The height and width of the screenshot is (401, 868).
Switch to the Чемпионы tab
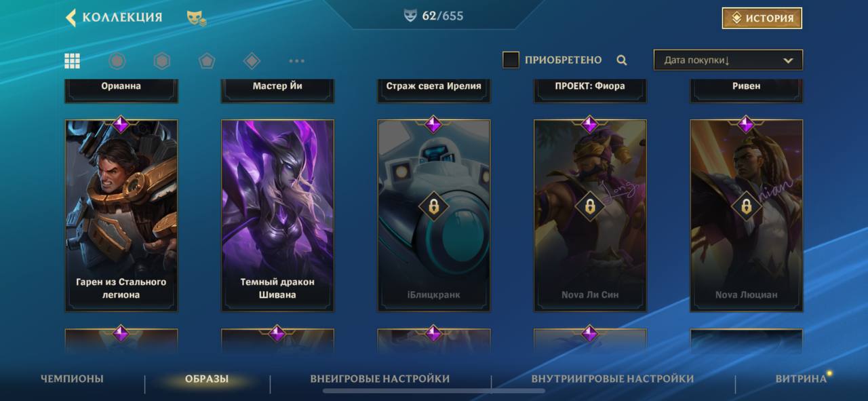click(72, 379)
